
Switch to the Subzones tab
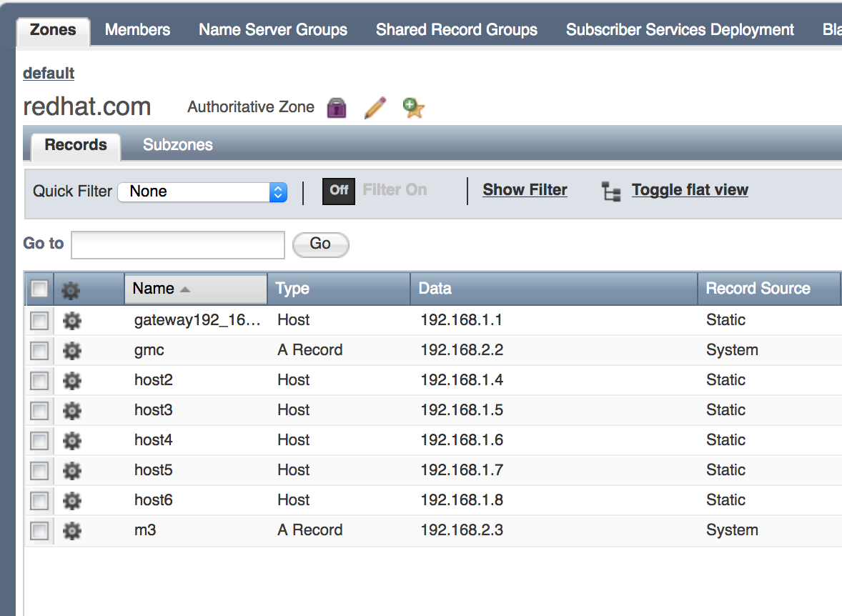tap(177, 144)
